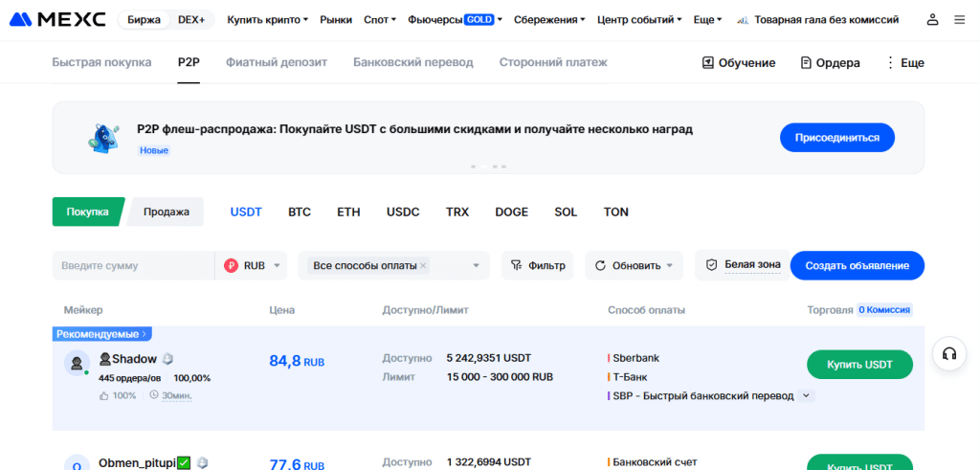Click the Присоединиться button
This screenshot has width=980, height=470.
[x=836, y=138]
